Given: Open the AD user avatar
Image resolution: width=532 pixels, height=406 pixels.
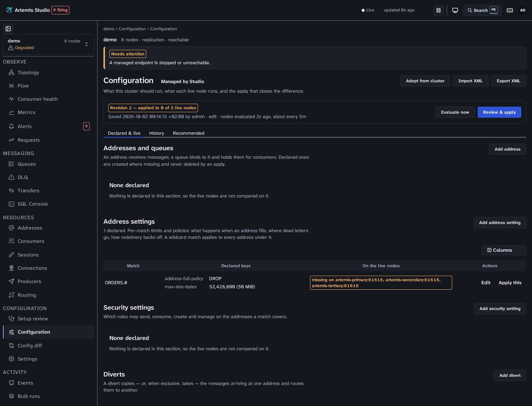Looking at the screenshot, I should 523,10.
